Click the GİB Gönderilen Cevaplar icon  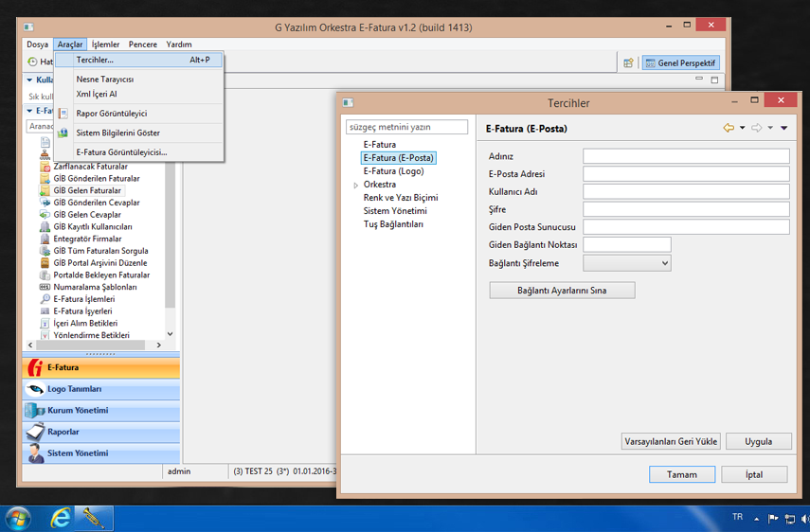[45, 203]
